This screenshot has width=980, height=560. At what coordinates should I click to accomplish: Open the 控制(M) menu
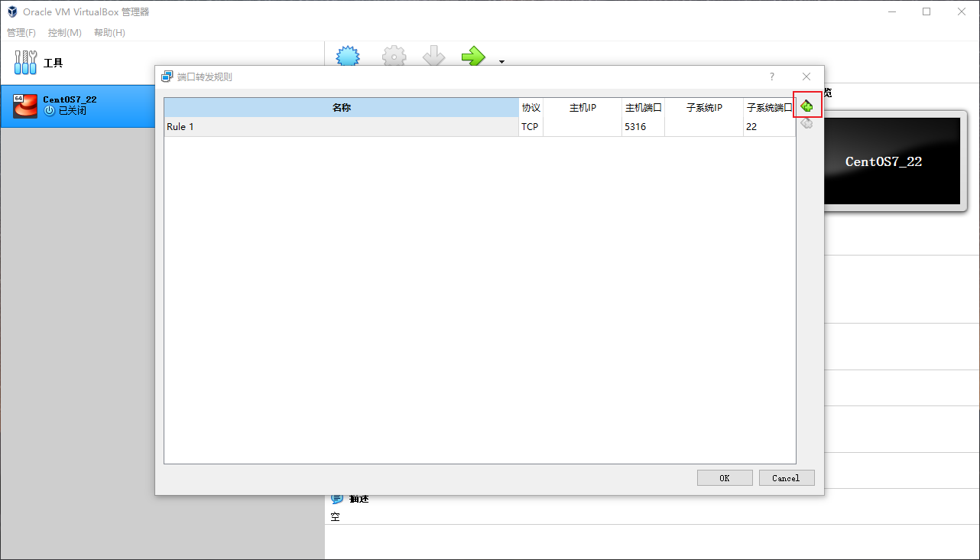65,33
